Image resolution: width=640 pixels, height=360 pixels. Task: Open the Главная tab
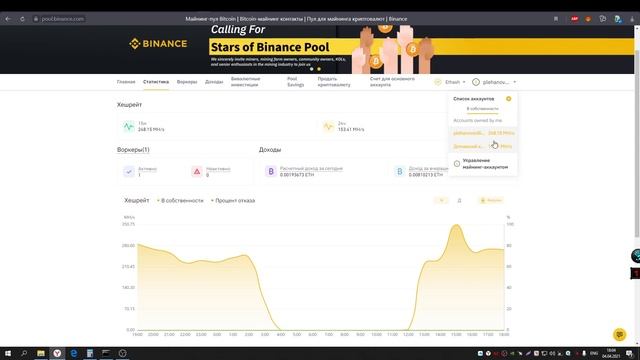[x=126, y=82]
